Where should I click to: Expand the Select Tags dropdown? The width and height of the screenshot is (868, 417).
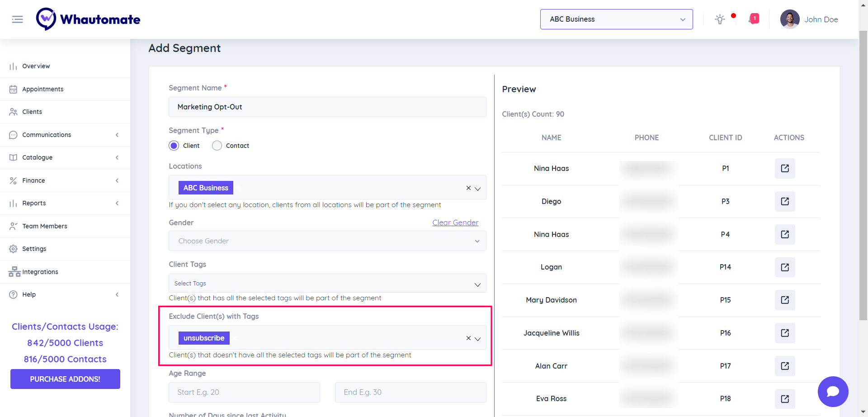pyautogui.click(x=327, y=284)
